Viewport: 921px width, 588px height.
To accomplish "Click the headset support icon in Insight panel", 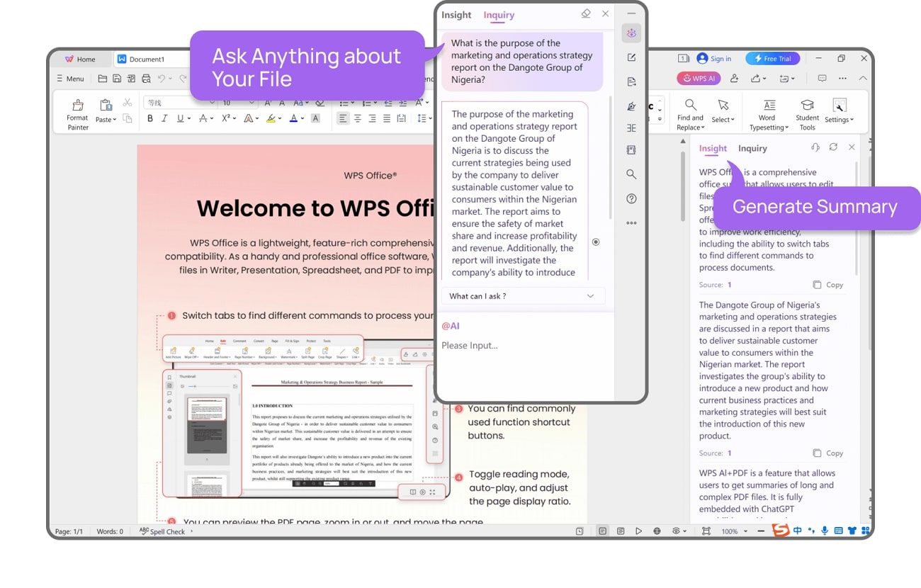I will click(x=815, y=147).
